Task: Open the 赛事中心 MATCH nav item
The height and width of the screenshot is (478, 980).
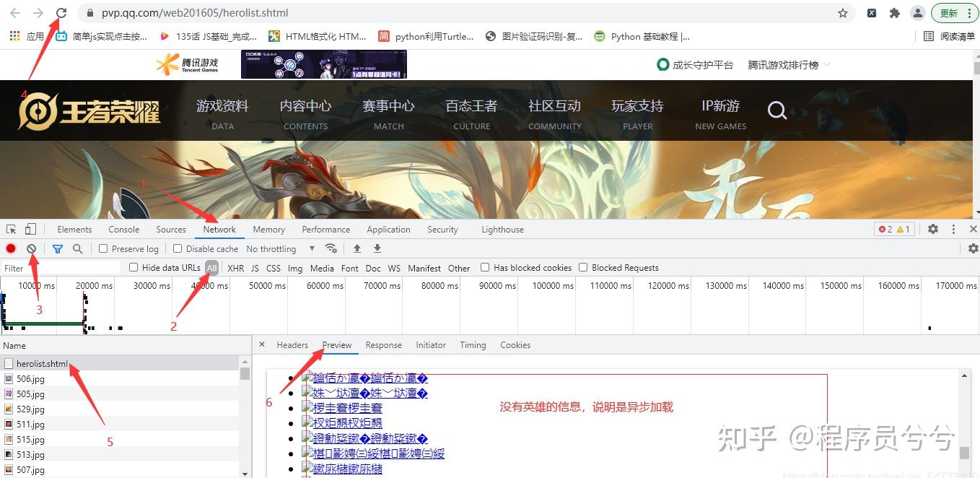Action: (388, 114)
